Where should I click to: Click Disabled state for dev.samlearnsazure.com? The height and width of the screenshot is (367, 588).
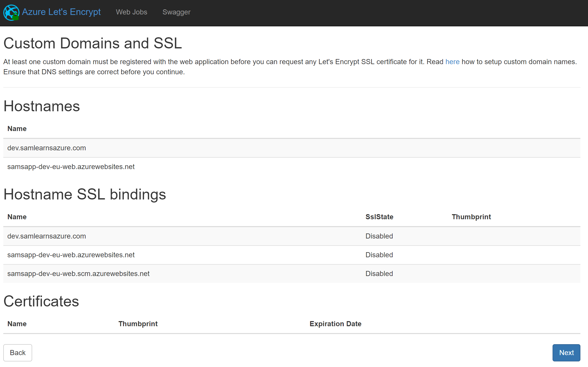(379, 236)
